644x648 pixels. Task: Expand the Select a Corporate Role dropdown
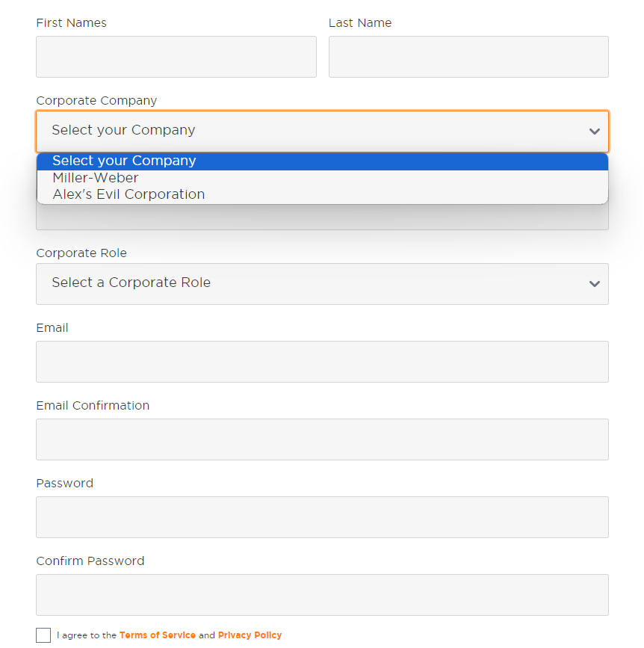322,284
